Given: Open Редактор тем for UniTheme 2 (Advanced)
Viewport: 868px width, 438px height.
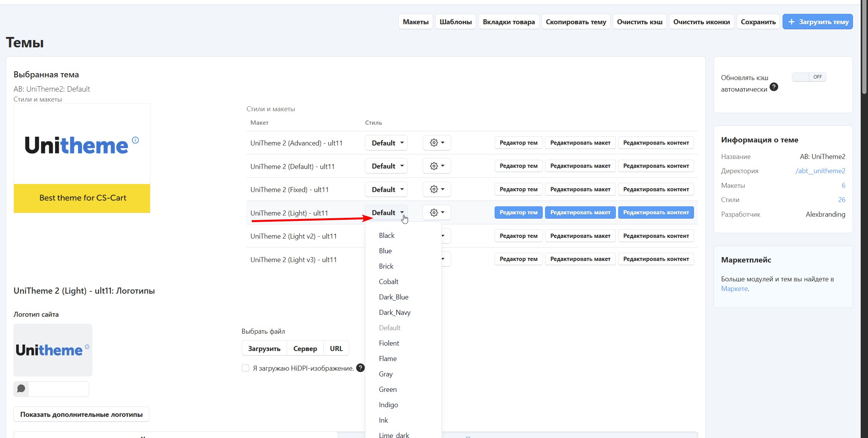Looking at the screenshot, I should coord(518,143).
